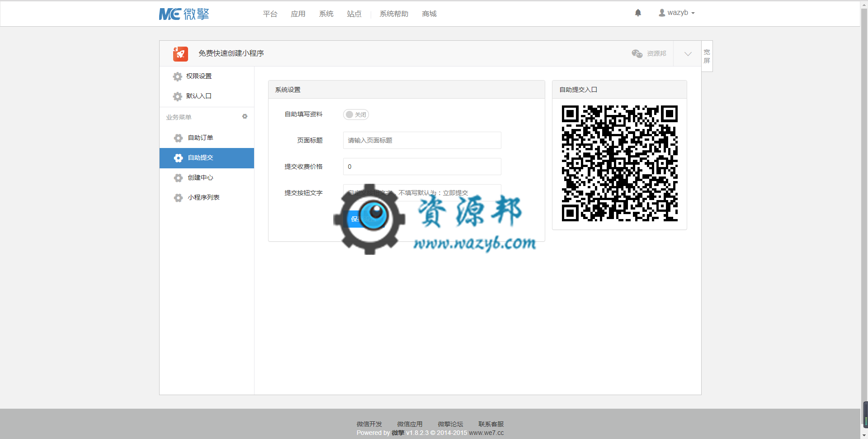
Task: Open the 商城 menu
Action: [x=429, y=14]
